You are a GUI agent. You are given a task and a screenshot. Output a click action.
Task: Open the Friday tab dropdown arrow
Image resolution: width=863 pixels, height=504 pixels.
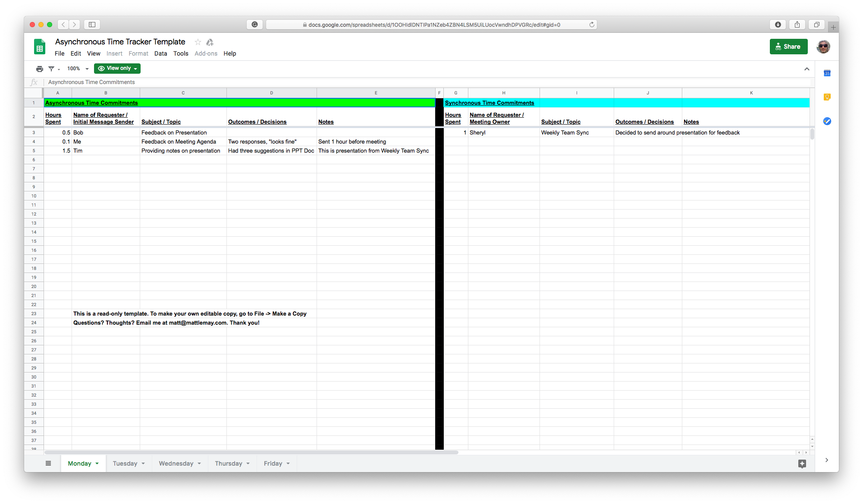coord(288,463)
